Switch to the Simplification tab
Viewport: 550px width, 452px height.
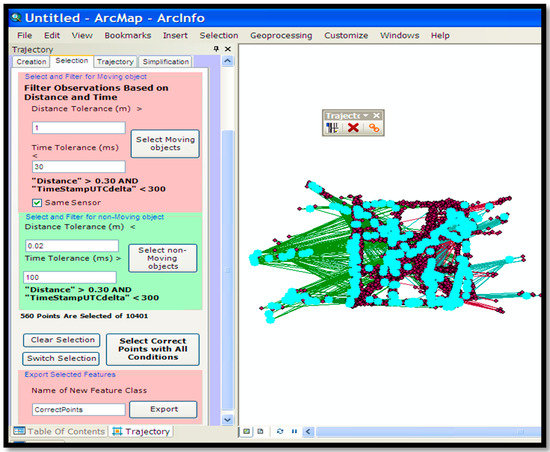[166, 62]
